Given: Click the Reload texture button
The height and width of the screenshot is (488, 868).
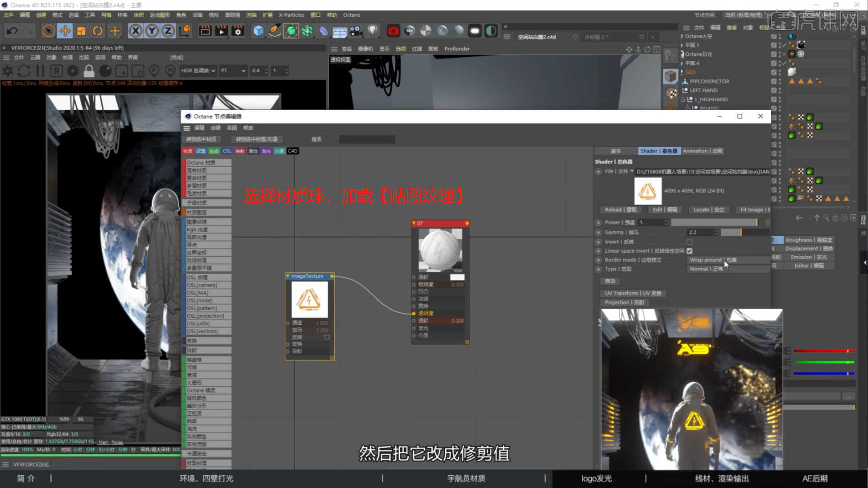Looking at the screenshot, I should [x=620, y=210].
